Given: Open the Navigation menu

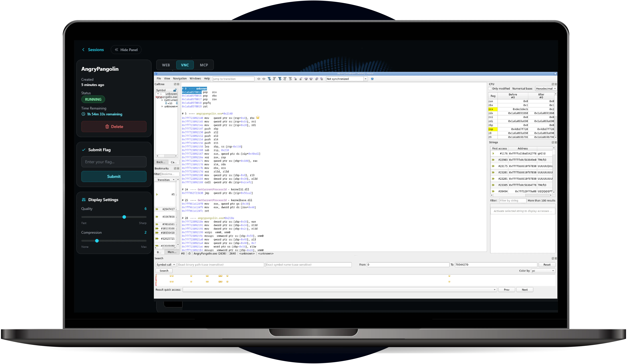Looking at the screenshot, I should point(180,79).
